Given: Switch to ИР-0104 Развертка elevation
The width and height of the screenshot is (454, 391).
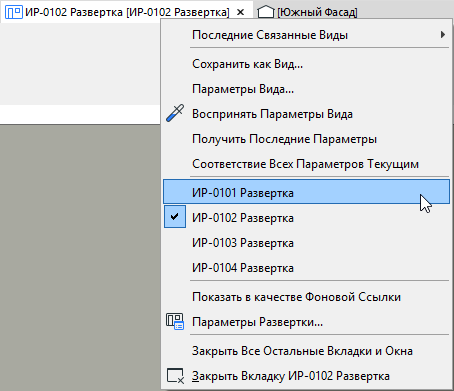Looking at the screenshot, I should 306,268.
